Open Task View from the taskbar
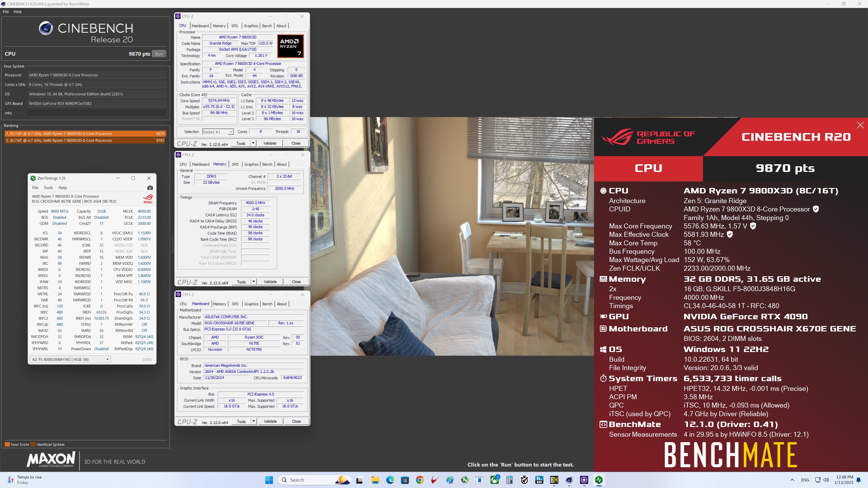This screenshot has width=868, height=488. pyautogui.click(x=360, y=480)
